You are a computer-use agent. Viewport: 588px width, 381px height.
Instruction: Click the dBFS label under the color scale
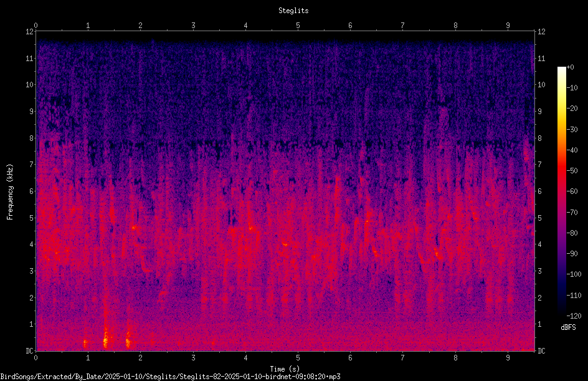click(x=568, y=327)
